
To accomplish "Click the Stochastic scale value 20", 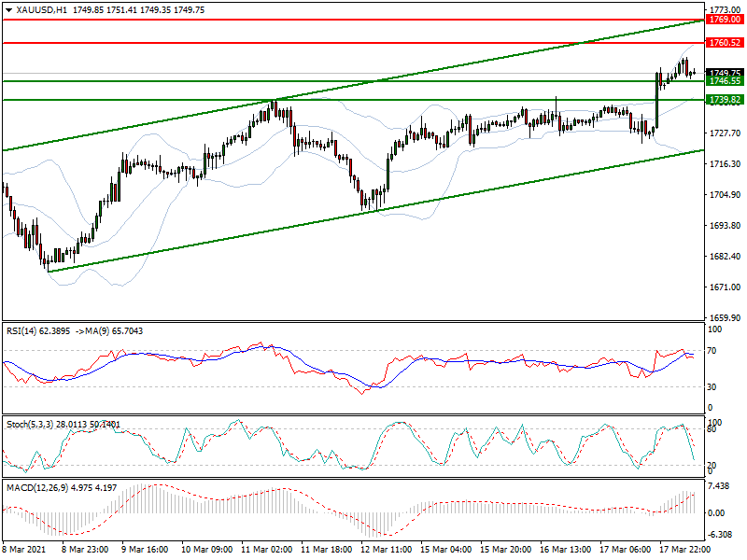I will click(712, 465).
